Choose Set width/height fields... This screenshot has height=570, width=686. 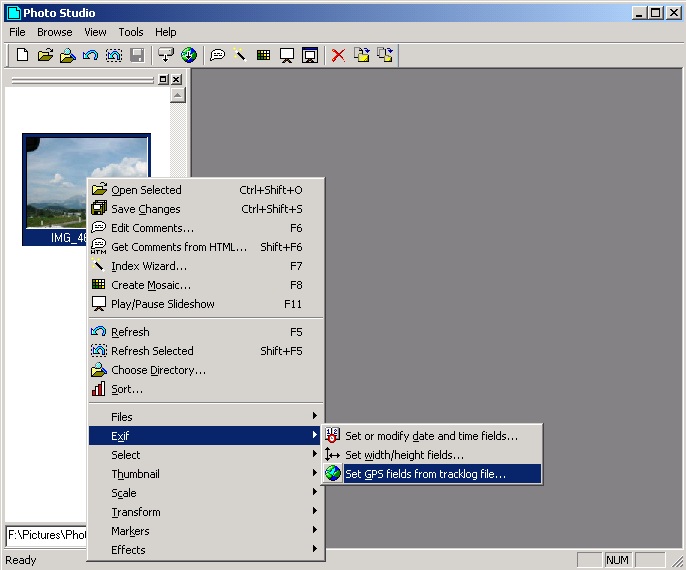tap(432, 455)
